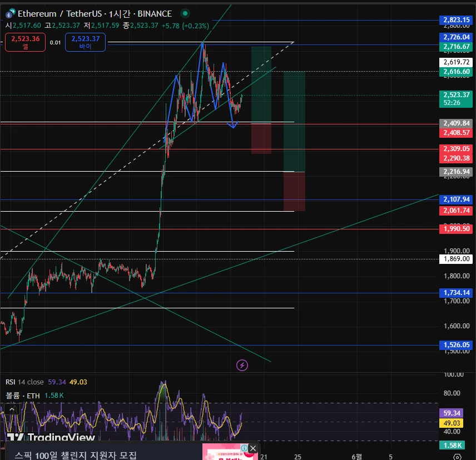The height and width of the screenshot is (460, 476).
Task: Click the 2,726.04 blue price label
Action: (456, 37)
